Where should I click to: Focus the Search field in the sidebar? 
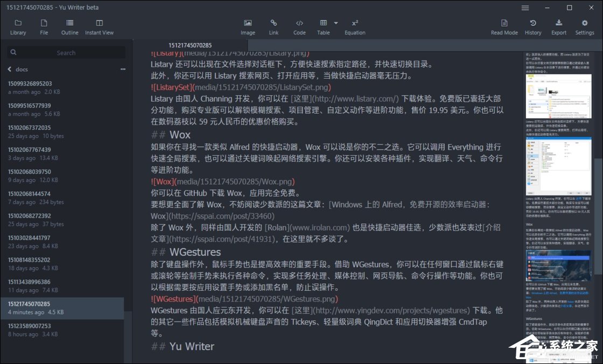(66, 53)
